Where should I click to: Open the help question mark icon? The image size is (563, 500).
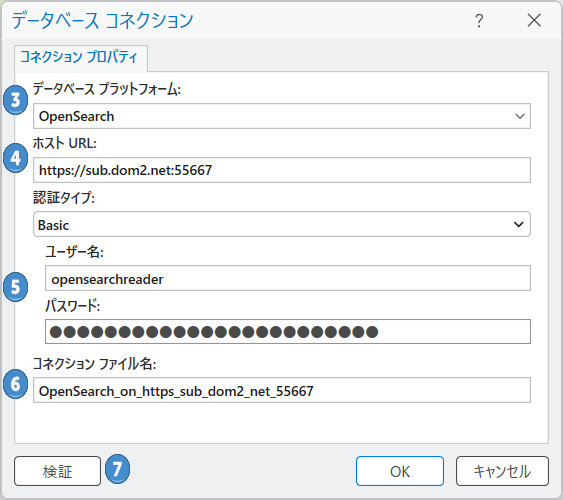click(x=479, y=21)
